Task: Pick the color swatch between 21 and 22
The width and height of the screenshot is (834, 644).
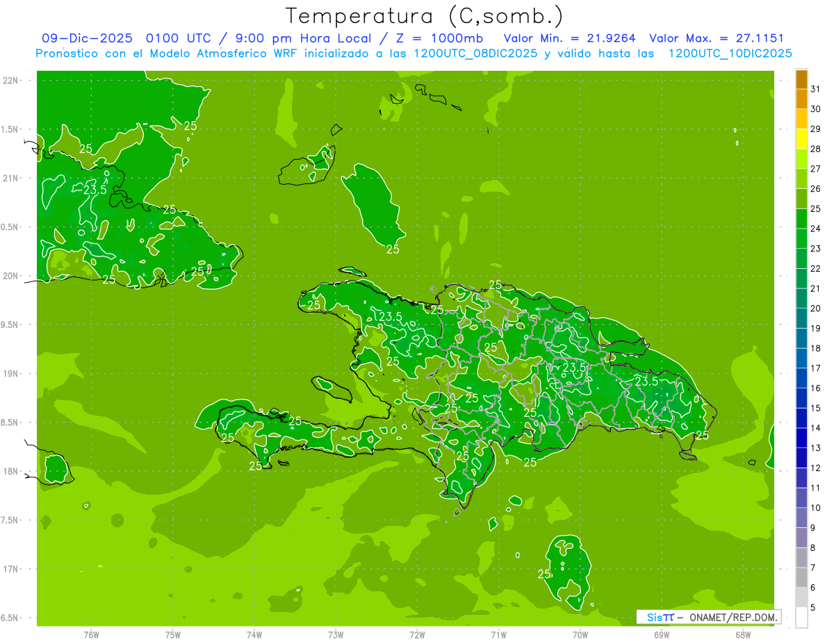Action: pyautogui.click(x=801, y=278)
